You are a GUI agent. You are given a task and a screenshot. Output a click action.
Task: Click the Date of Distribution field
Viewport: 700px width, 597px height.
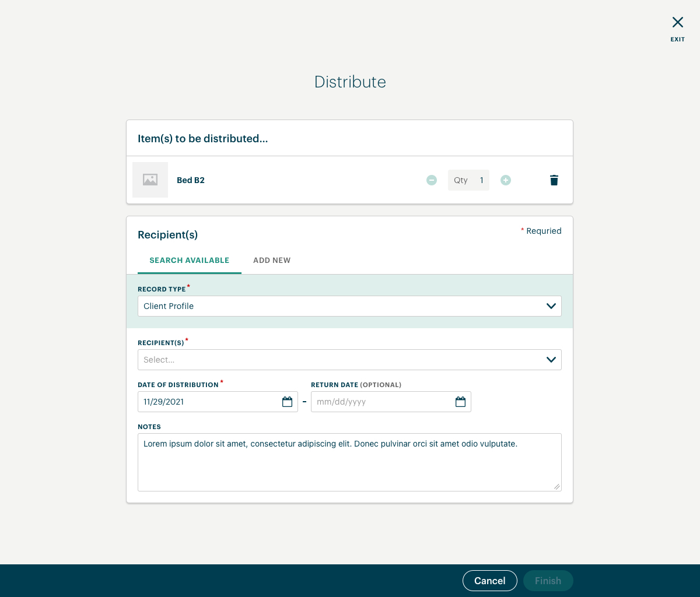coord(218,402)
